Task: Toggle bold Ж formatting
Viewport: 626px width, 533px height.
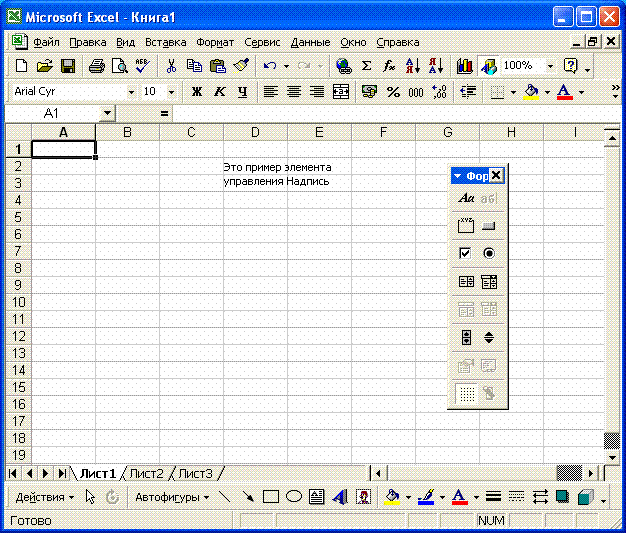Action: 197,92
